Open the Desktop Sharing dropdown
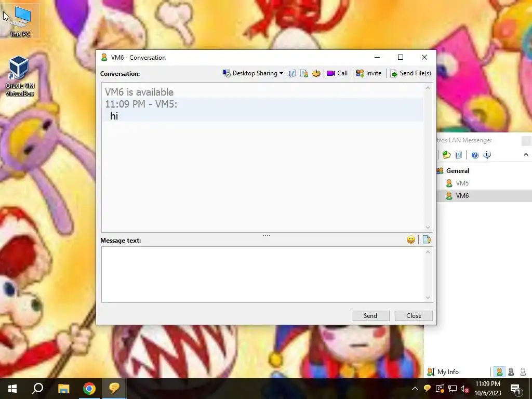The height and width of the screenshot is (399, 532). (x=253, y=73)
